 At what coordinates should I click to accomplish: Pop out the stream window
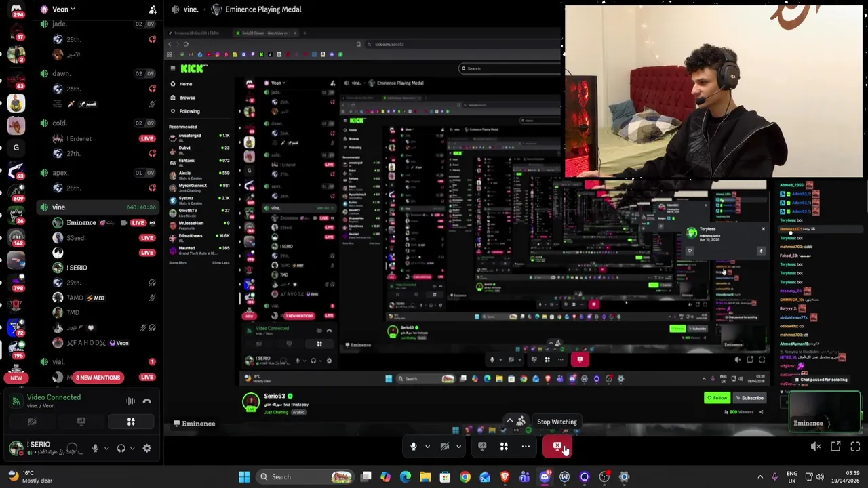click(x=835, y=447)
